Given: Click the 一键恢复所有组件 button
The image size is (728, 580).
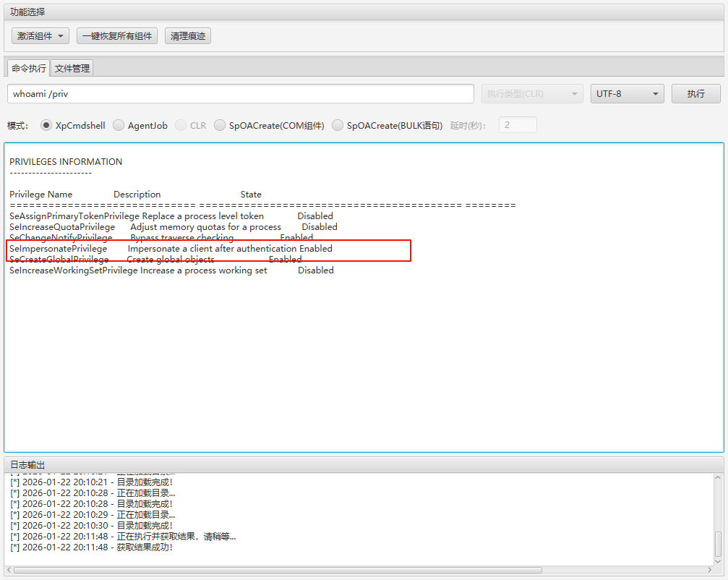Looking at the screenshot, I should coord(116,35).
